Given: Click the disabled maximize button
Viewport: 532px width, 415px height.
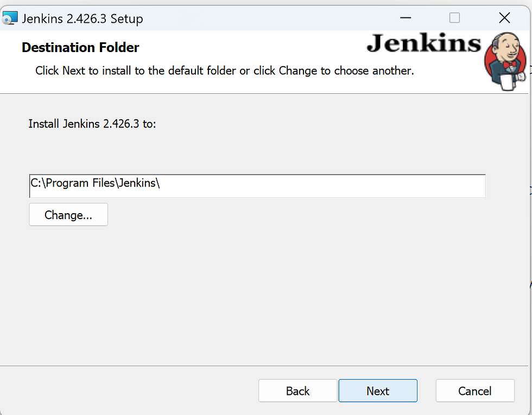Looking at the screenshot, I should click(x=454, y=17).
